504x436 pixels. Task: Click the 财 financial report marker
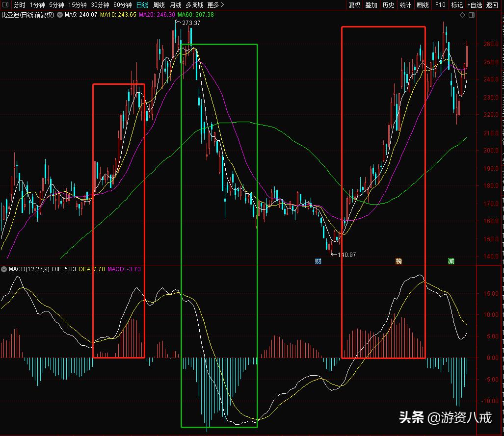click(318, 261)
